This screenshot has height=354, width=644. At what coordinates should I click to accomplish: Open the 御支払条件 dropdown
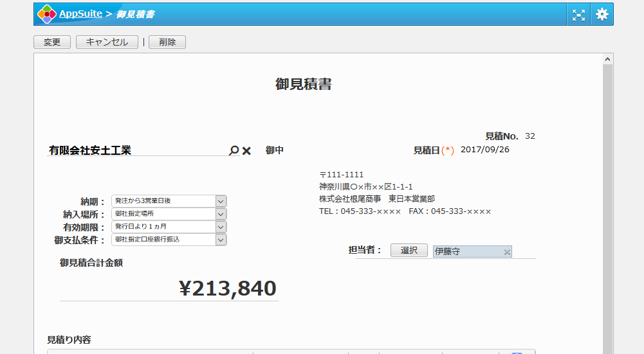[x=221, y=240]
